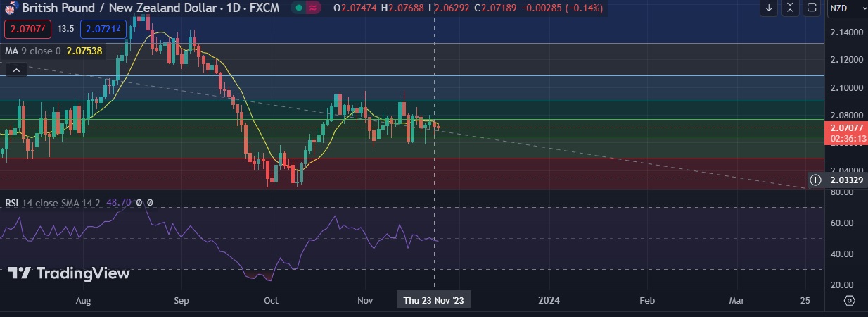
Task: Click the collapse pane arrows icon
Action: pos(790,8)
